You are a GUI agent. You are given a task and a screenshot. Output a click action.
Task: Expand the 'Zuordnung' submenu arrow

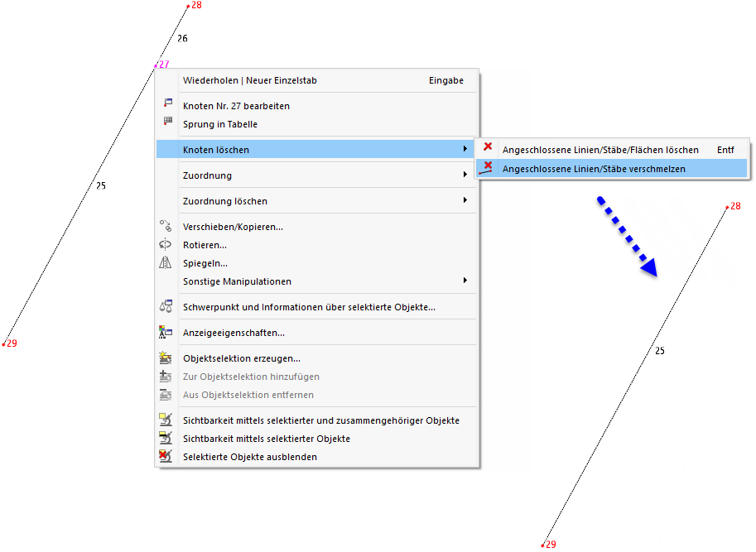(465, 175)
